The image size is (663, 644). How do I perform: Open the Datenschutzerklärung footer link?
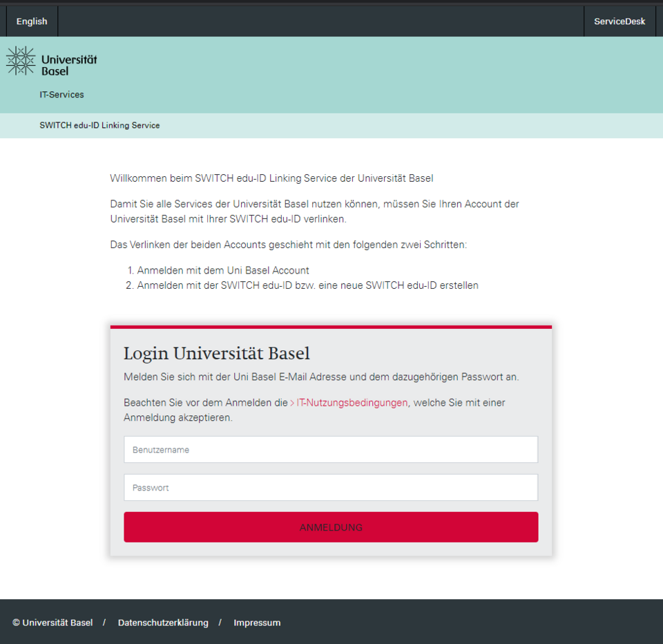[x=163, y=623]
